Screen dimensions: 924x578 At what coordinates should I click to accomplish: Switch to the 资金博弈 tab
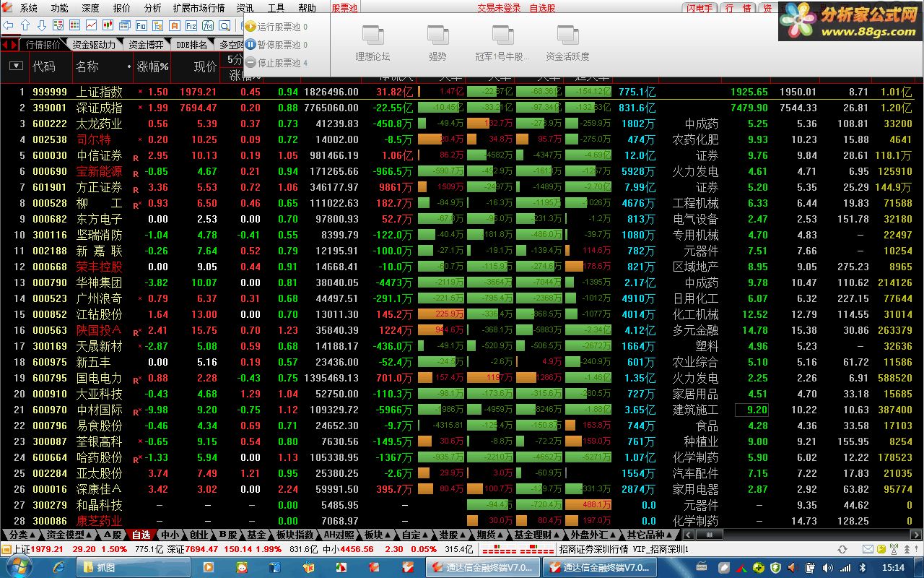(146, 45)
